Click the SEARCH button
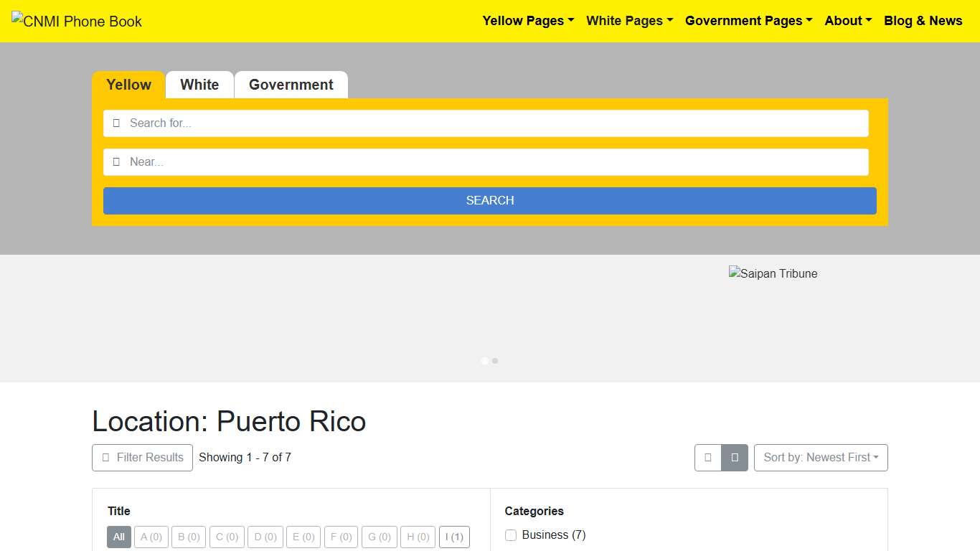This screenshot has height=551, width=980. (490, 200)
